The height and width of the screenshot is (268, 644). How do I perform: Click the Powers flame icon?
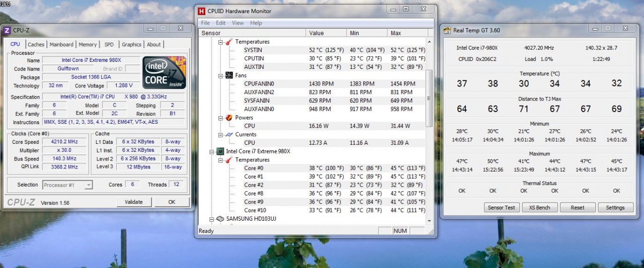pyautogui.click(x=228, y=118)
